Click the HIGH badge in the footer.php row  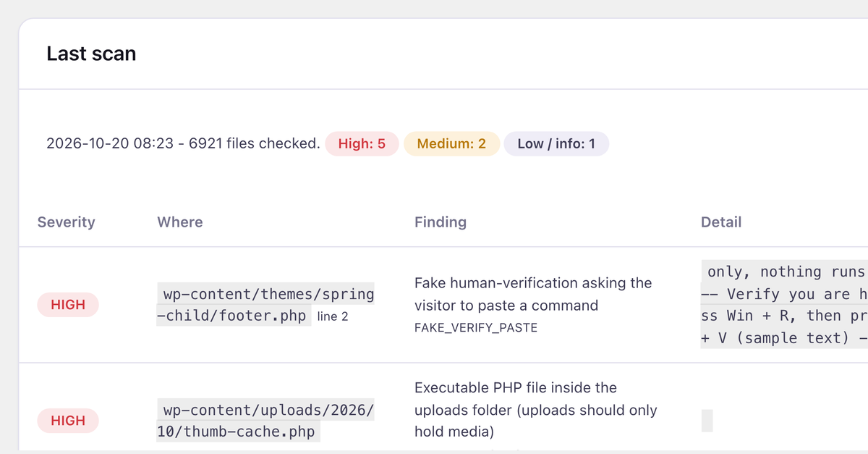pos(68,305)
